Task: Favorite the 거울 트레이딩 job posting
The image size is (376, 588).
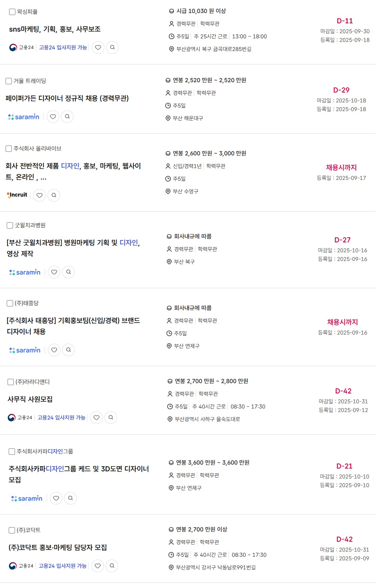Action: coord(53,117)
